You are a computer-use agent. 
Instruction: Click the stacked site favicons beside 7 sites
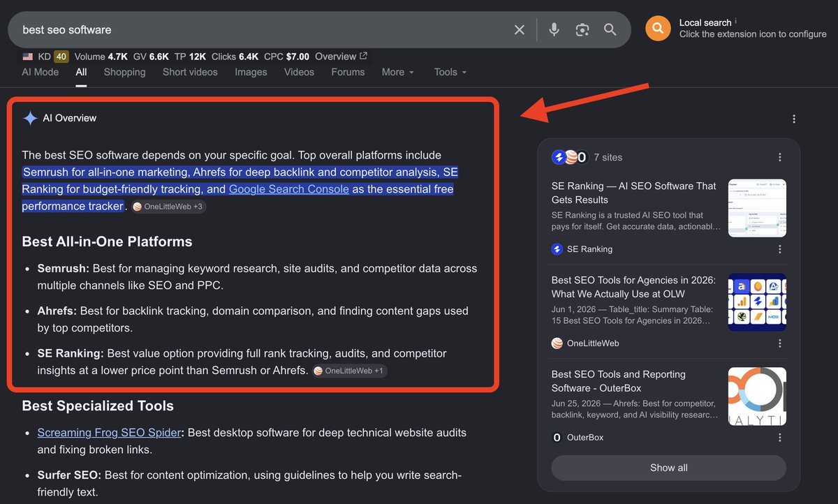[x=569, y=157]
